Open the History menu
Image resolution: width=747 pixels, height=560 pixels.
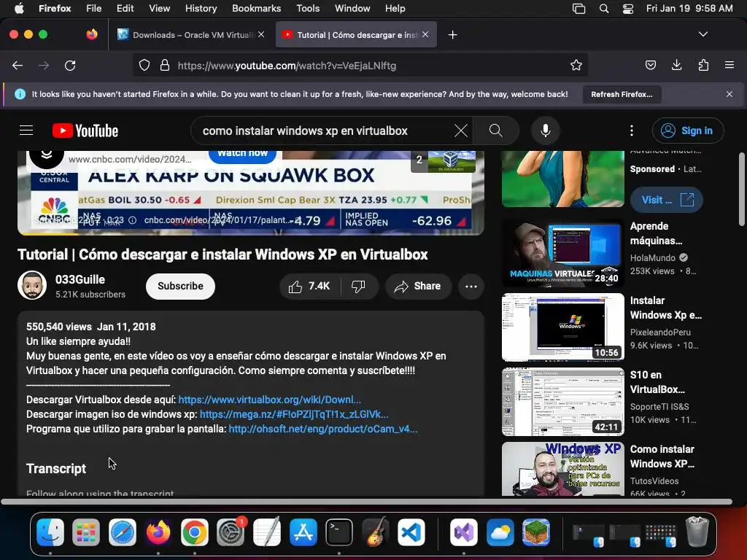(201, 9)
